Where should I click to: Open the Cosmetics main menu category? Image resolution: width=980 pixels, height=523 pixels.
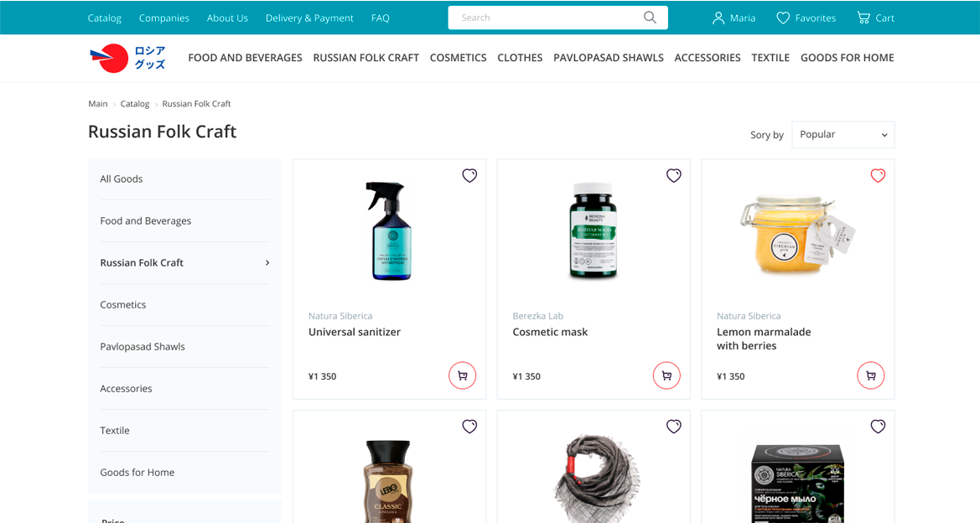pyautogui.click(x=458, y=58)
